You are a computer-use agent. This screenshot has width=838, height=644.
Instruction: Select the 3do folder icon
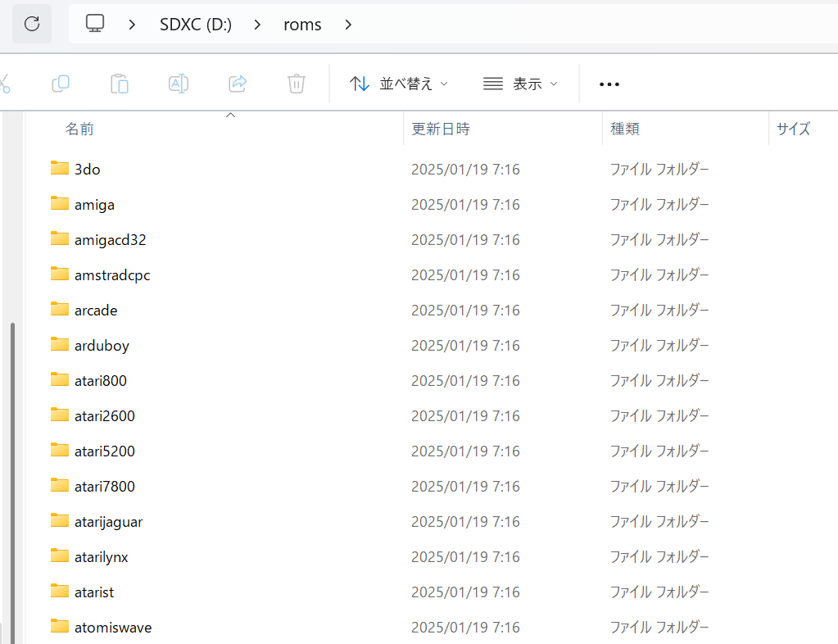point(60,168)
